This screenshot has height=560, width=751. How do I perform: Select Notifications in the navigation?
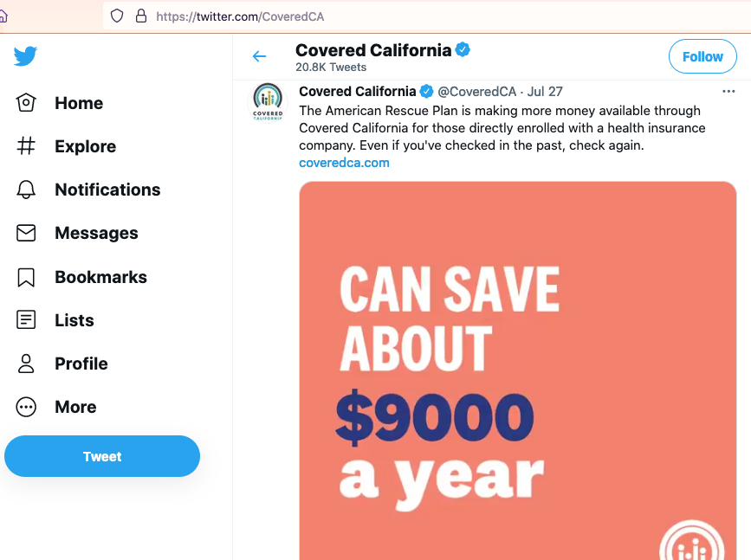point(107,190)
